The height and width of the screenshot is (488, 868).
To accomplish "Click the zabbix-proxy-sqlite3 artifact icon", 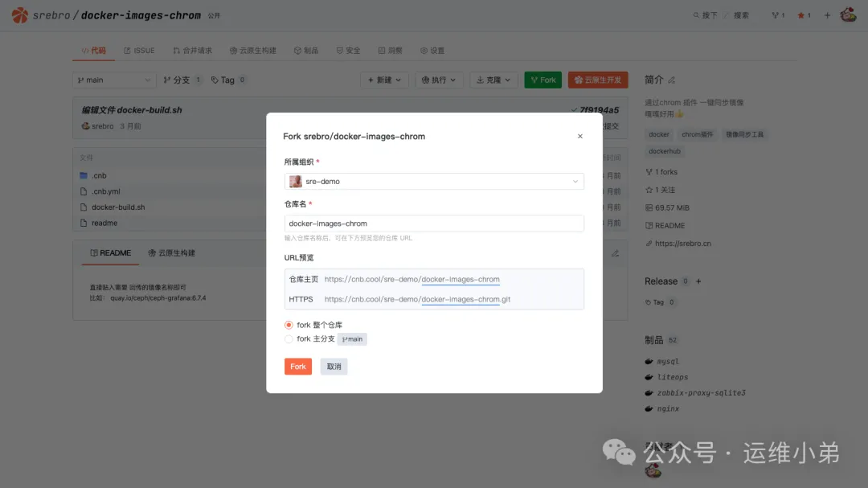I will click(x=649, y=392).
